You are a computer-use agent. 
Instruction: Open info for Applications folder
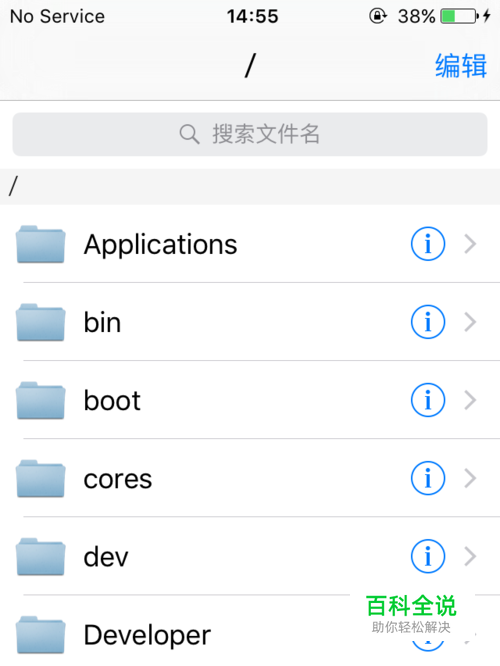428,244
